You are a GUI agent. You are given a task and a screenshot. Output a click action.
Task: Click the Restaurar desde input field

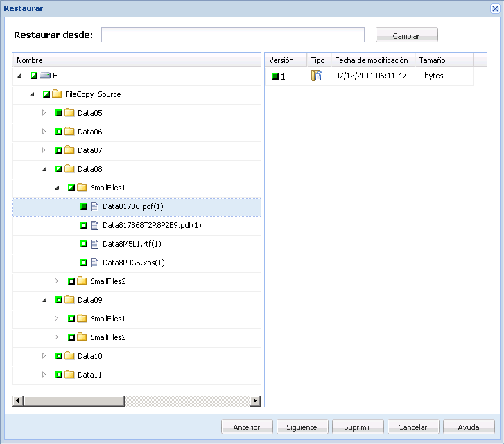click(233, 35)
